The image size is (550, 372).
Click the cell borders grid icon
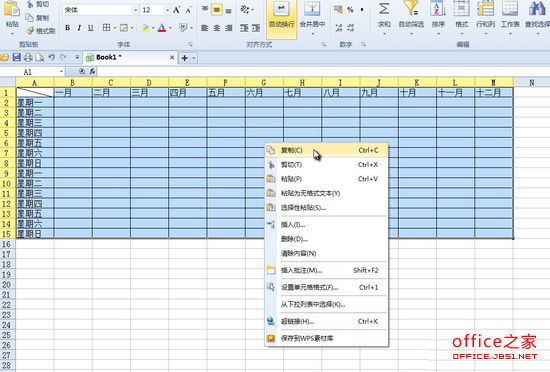point(106,27)
